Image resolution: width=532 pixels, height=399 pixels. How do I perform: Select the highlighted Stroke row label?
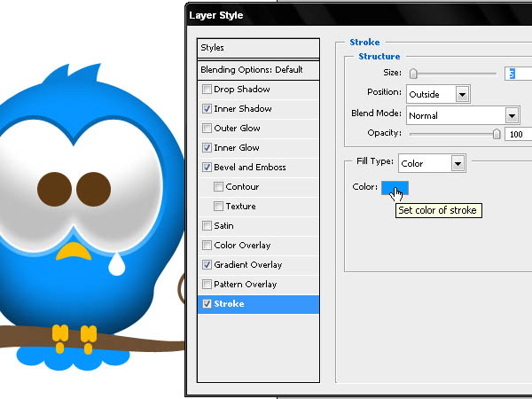coord(229,303)
